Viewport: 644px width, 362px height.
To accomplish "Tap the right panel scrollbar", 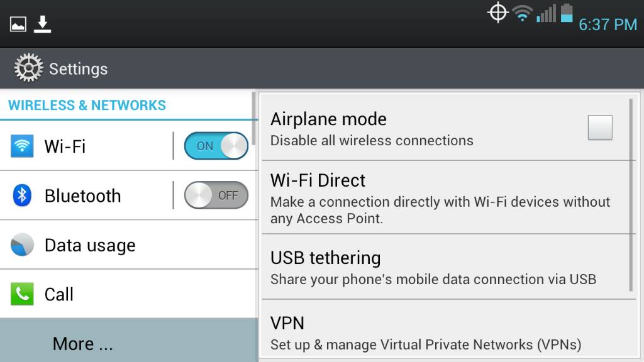I will coord(631,195).
